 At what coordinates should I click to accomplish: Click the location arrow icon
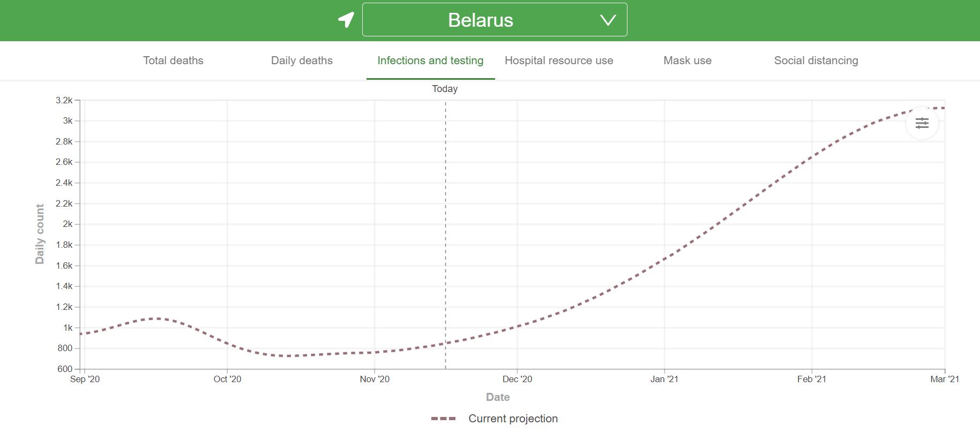point(346,20)
